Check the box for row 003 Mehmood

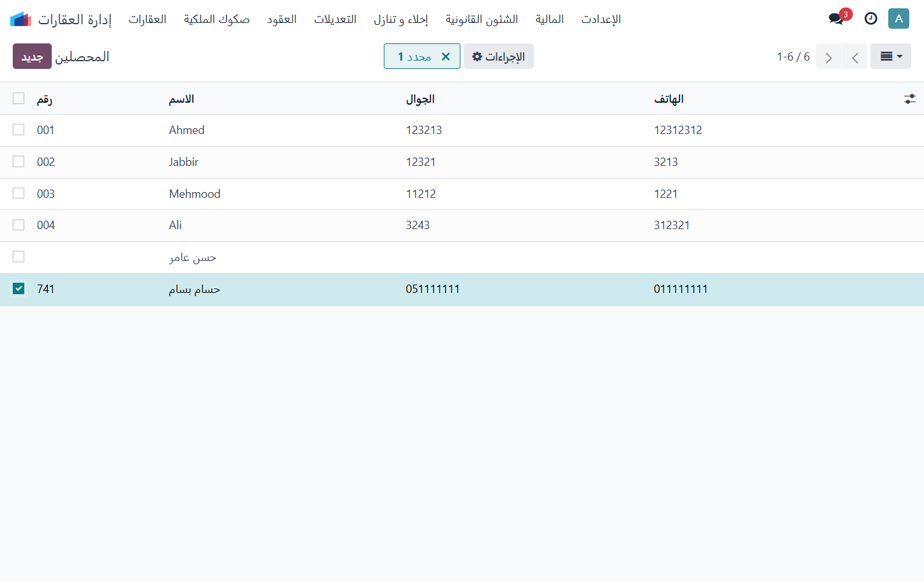[19, 193]
